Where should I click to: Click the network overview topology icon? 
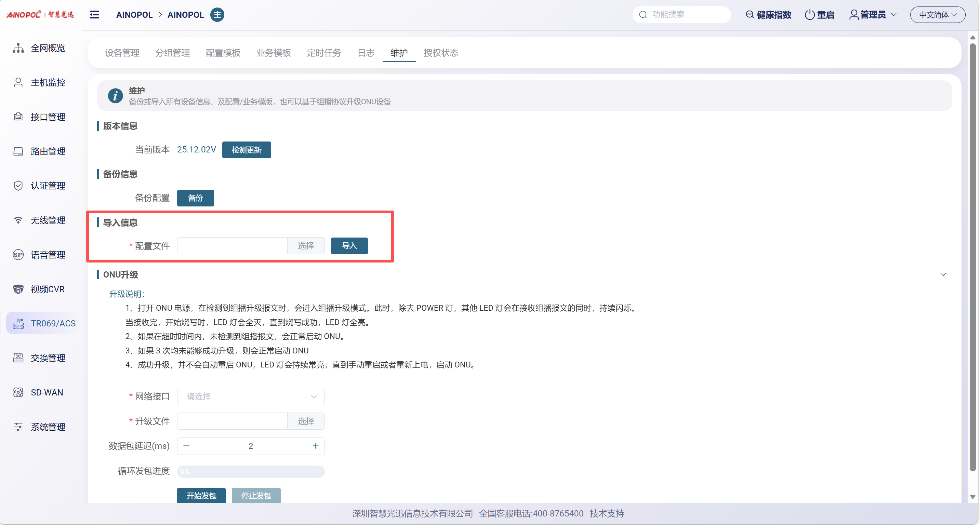coord(18,48)
